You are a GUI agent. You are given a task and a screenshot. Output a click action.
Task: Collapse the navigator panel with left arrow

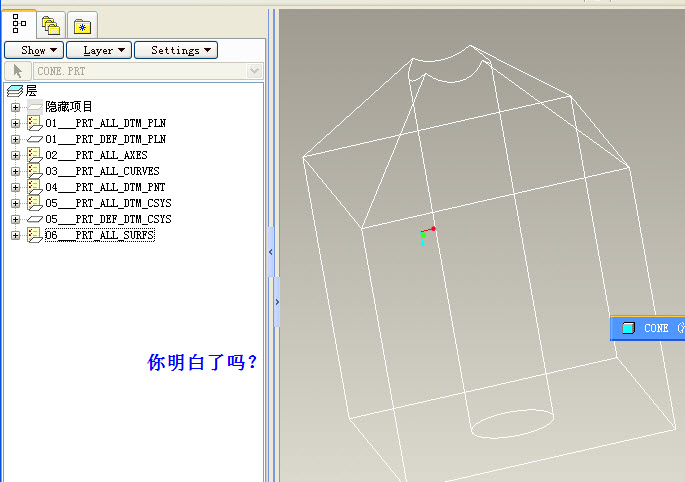tap(271, 252)
